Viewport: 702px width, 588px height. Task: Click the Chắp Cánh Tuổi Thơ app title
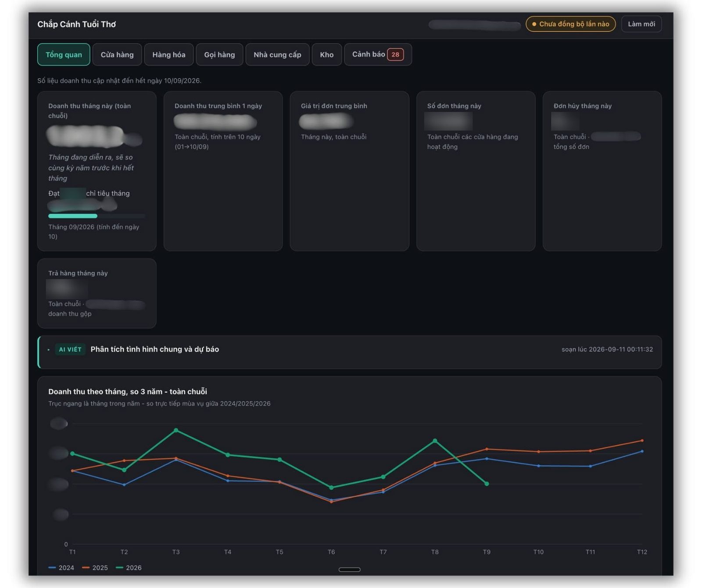[x=76, y=24]
